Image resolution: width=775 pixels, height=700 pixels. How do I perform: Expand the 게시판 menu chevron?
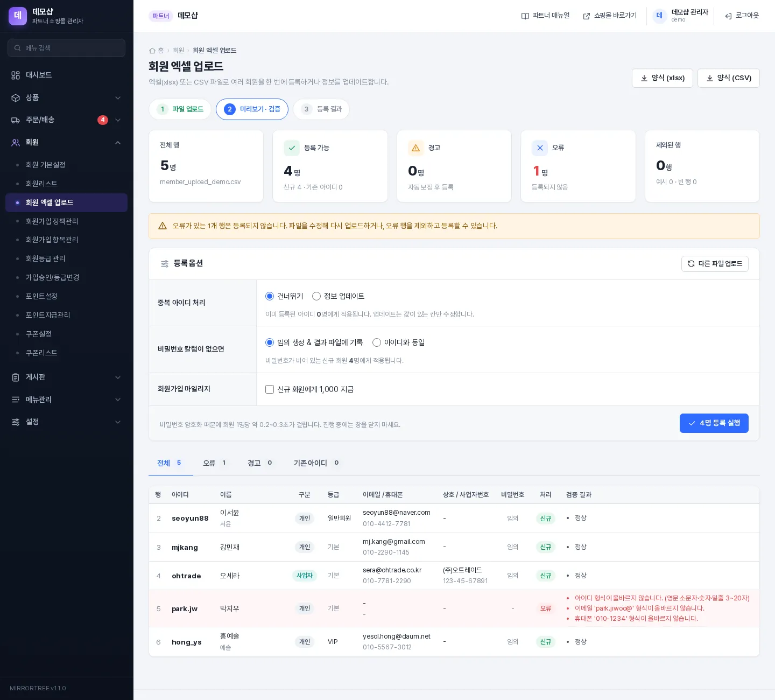point(118,377)
